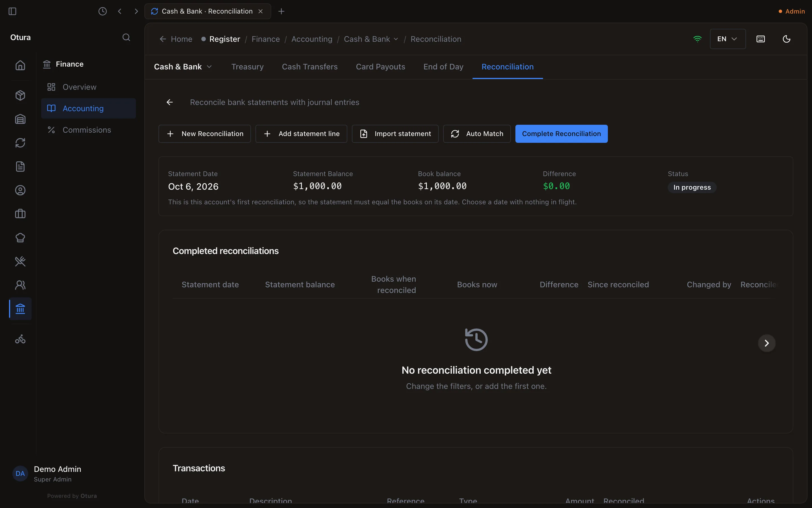Image resolution: width=812 pixels, height=508 pixels.
Task: Close the Cash & Bank Reconciliation tab
Action: pos(261,11)
